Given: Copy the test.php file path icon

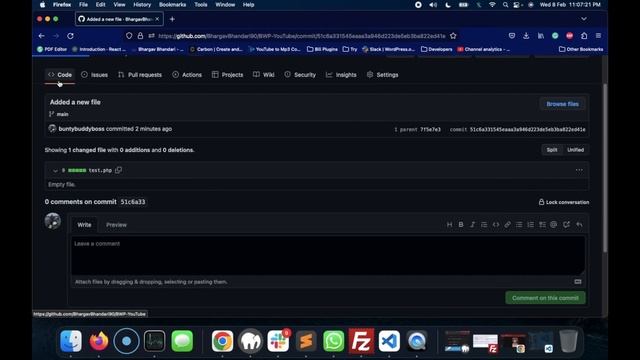Looking at the screenshot, I should (x=118, y=170).
